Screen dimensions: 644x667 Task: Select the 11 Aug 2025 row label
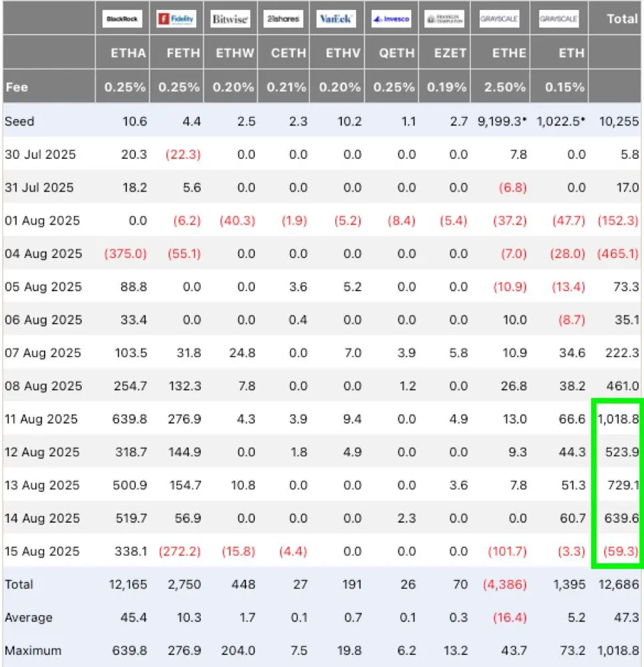click(x=41, y=419)
